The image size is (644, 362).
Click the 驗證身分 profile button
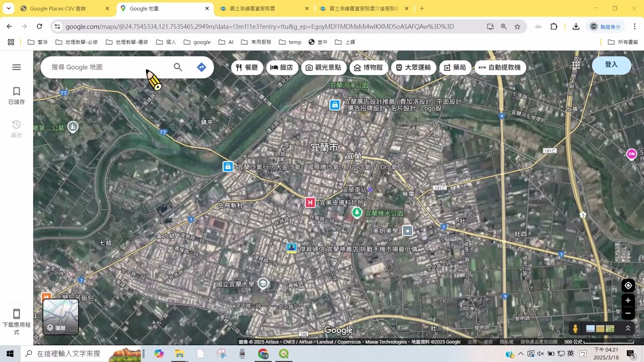coord(605,26)
